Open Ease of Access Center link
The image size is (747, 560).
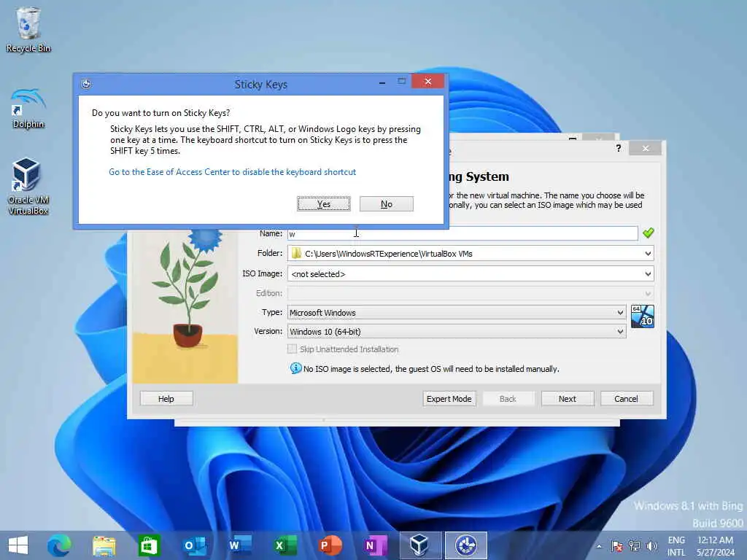(x=232, y=172)
